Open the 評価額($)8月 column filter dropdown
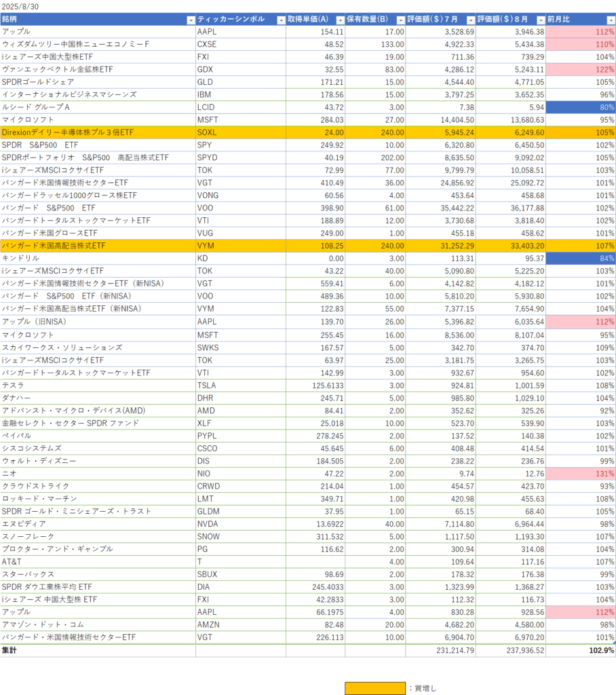Image resolution: width=616 pixels, height=695 pixels. pos(541,20)
